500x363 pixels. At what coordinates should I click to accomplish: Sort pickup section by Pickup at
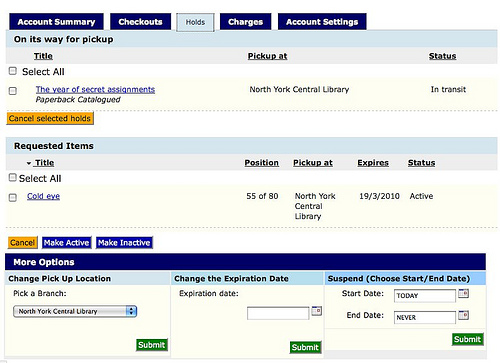click(267, 56)
